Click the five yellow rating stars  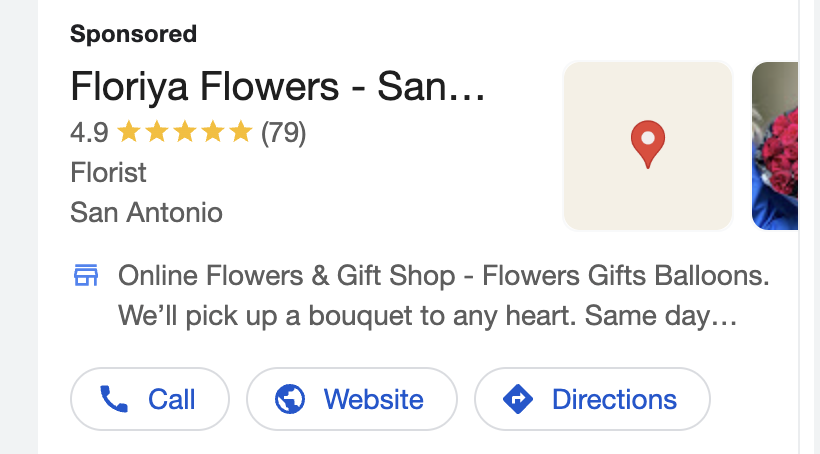tap(184, 132)
